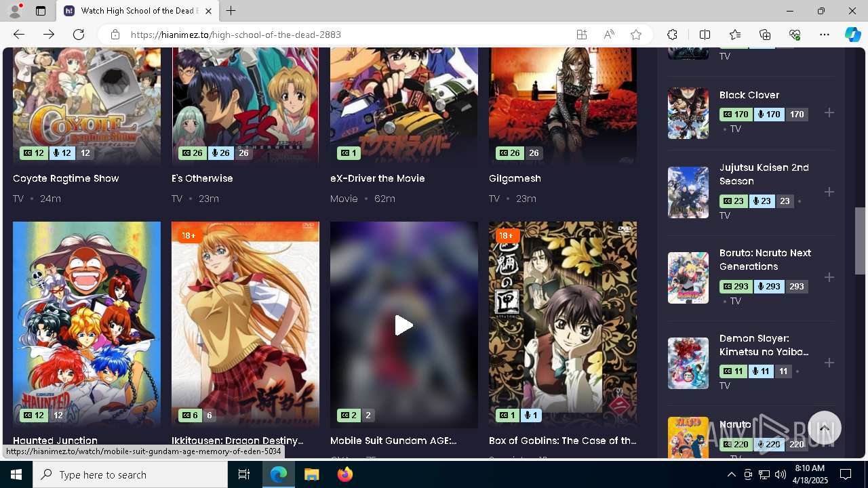The image size is (868, 488).
Task: Open Jujutsu Kaisen 2nd Season sidebar link
Action: [x=764, y=174]
